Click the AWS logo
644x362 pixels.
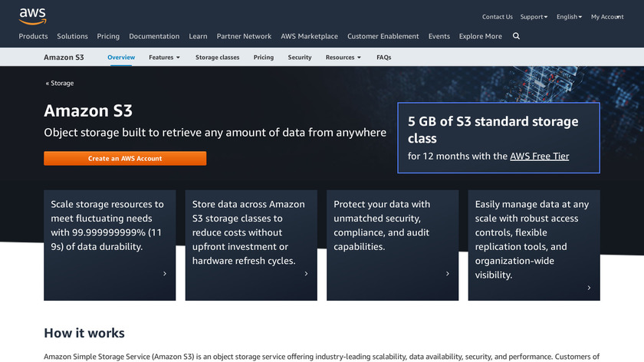click(x=32, y=16)
